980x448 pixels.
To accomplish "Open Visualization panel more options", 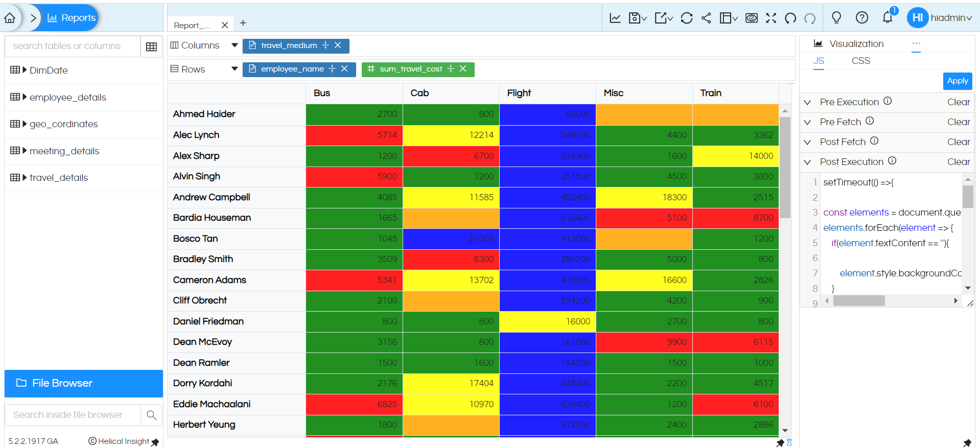I will pyautogui.click(x=916, y=43).
